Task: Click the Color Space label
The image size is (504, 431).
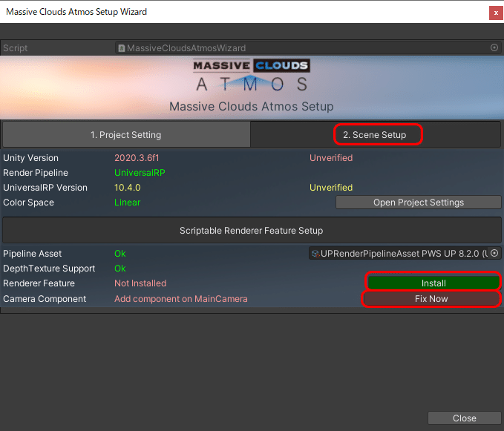Action: click(29, 203)
